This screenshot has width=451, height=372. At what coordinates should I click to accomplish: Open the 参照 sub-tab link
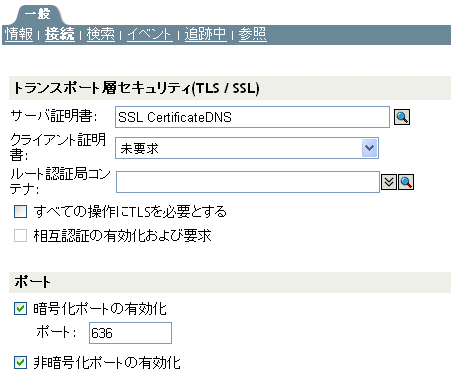(252, 34)
